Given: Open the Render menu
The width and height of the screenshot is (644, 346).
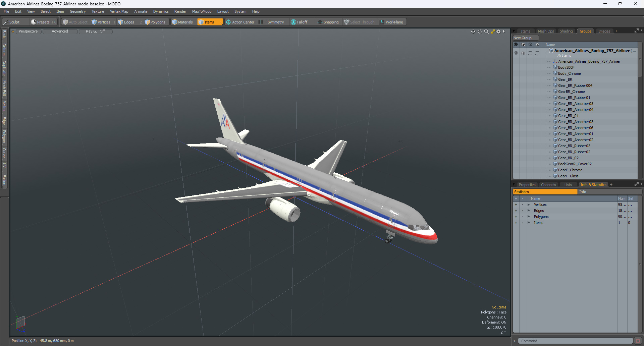Looking at the screenshot, I should click(x=180, y=11).
